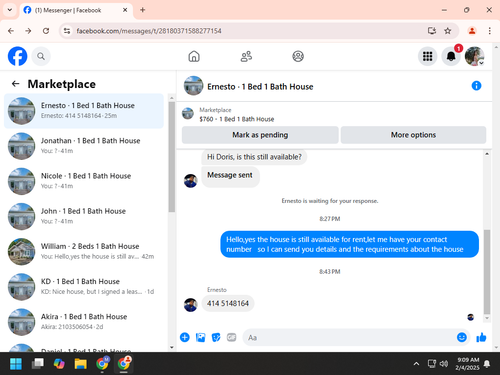
Task: Open KD - 1 Bed 1 Bath House chat
Action: point(84,287)
